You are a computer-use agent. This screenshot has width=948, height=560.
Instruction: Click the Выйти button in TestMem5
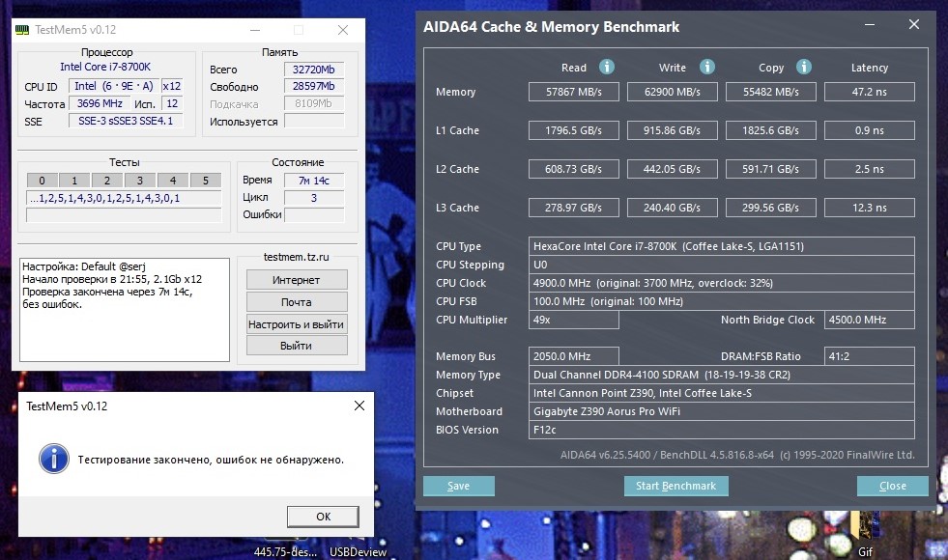point(297,346)
